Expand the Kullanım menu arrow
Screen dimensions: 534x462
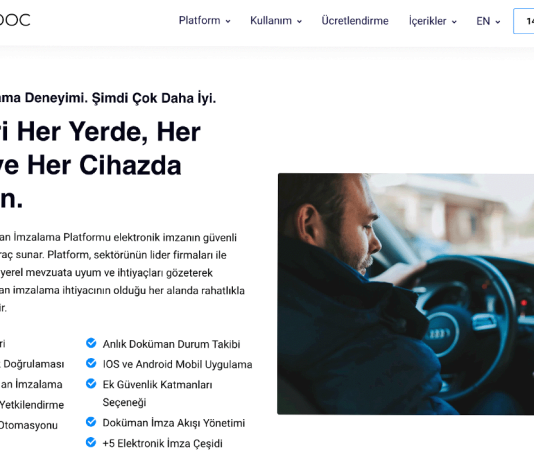(299, 21)
